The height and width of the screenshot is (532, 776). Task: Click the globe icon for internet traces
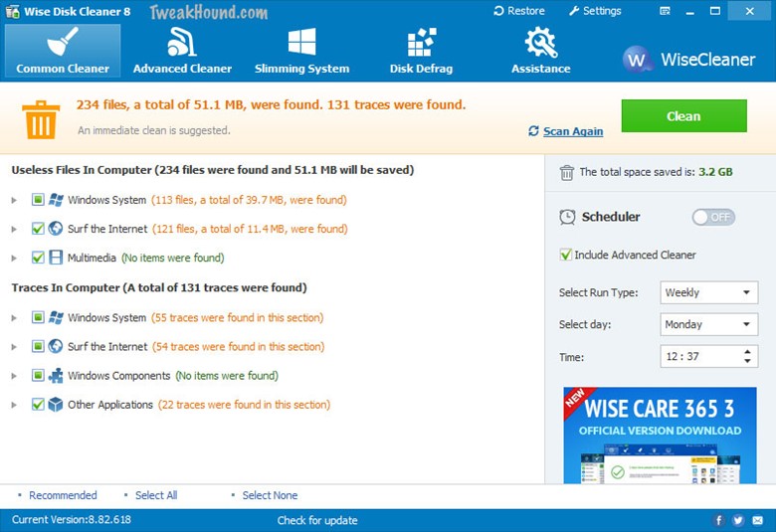click(56, 346)
